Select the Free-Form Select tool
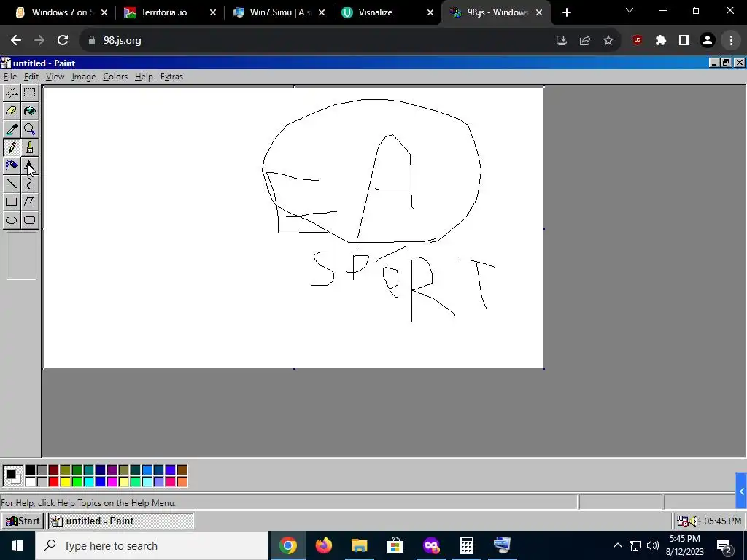 pos(12,93)
